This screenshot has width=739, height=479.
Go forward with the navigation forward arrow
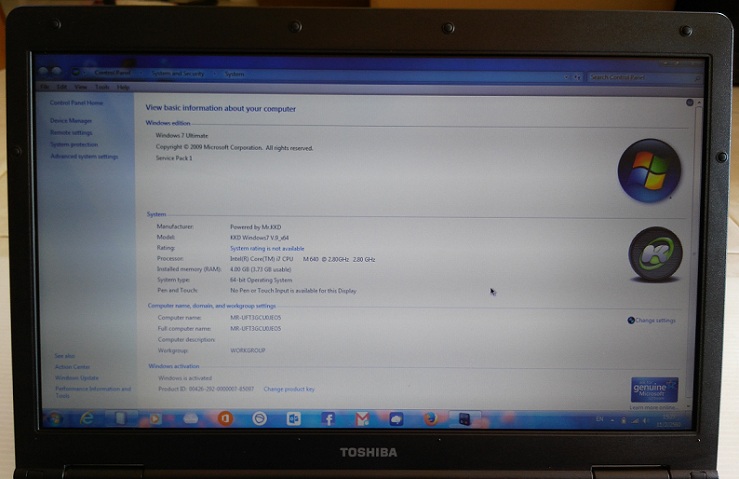[x=57, y=71]
